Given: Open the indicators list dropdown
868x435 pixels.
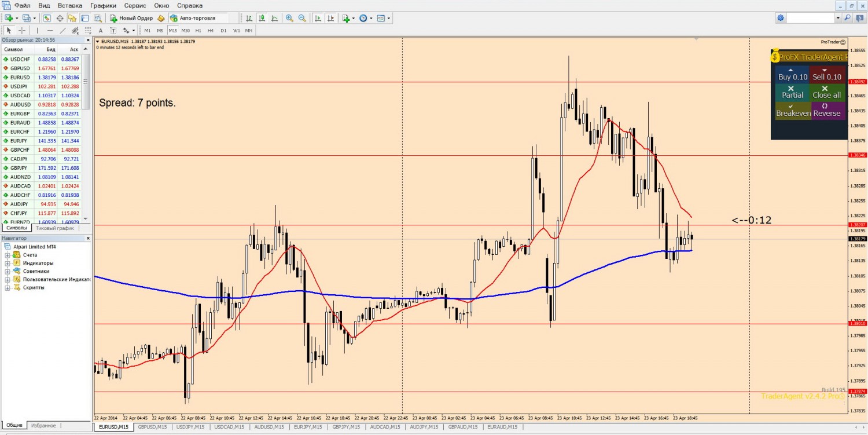Looking at the screenshot, I should tap(353, 18).
